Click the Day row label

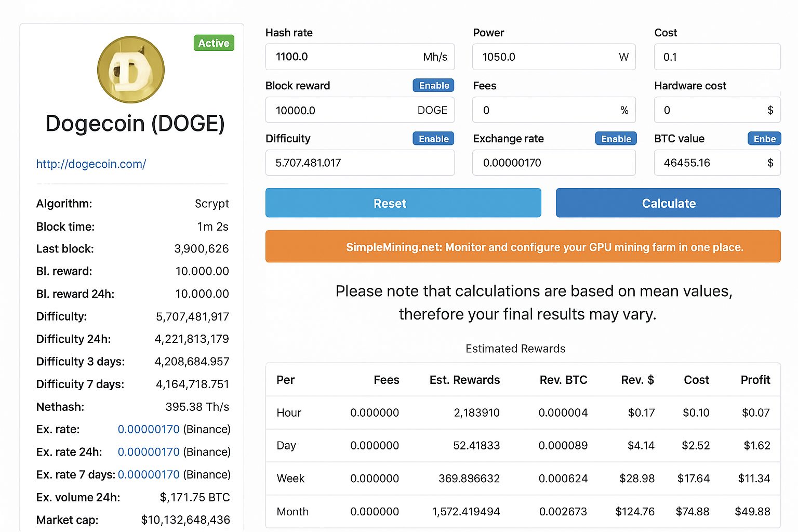tap(286, 446)
